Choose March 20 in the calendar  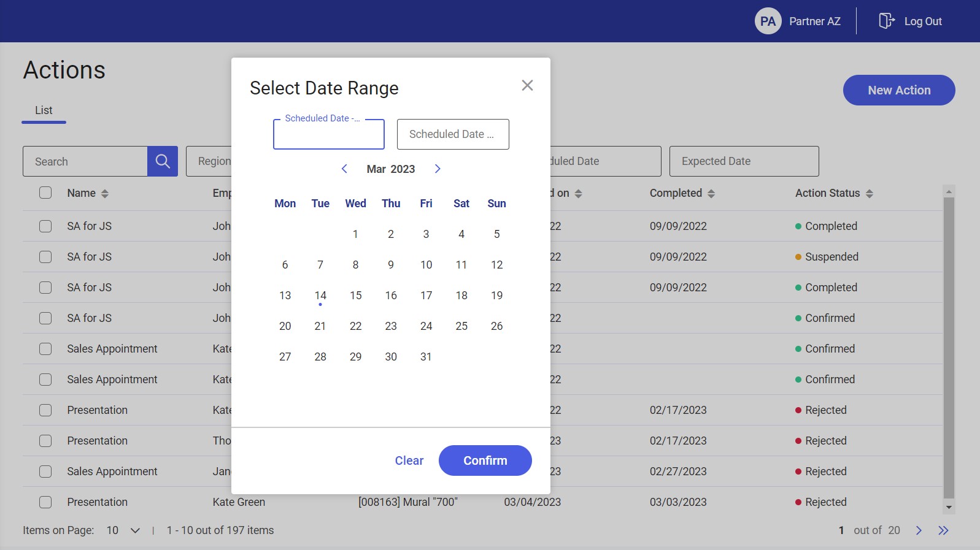tap(285, 326)
